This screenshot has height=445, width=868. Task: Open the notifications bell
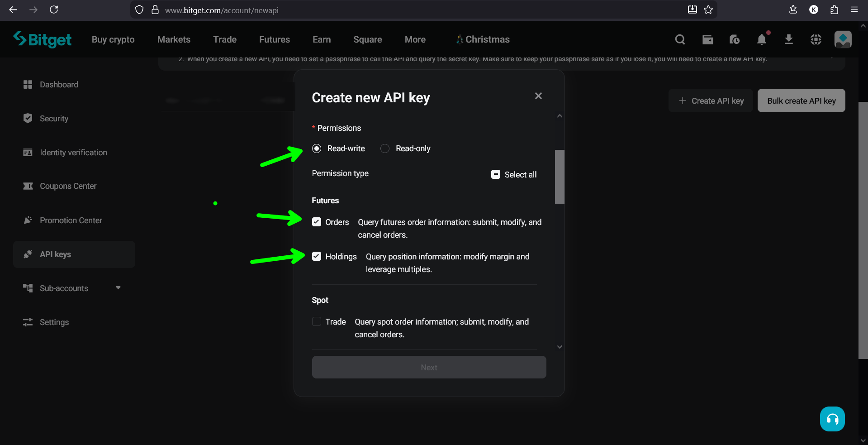pos(762,39)
